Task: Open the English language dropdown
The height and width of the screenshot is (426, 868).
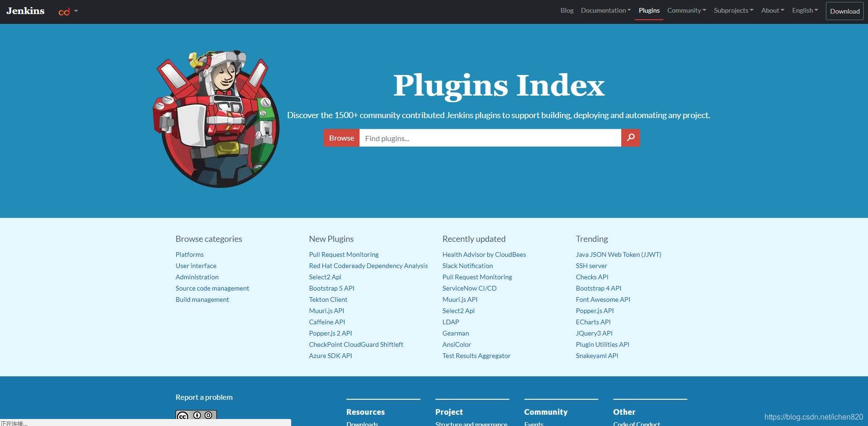Action: (805, 10)
